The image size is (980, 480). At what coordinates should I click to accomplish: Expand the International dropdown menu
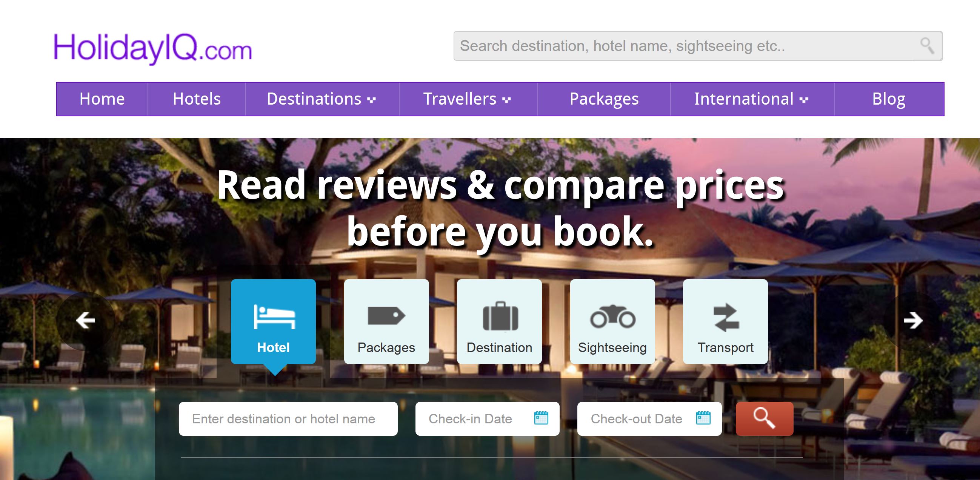pyautogui.click(x=752, y=99)
